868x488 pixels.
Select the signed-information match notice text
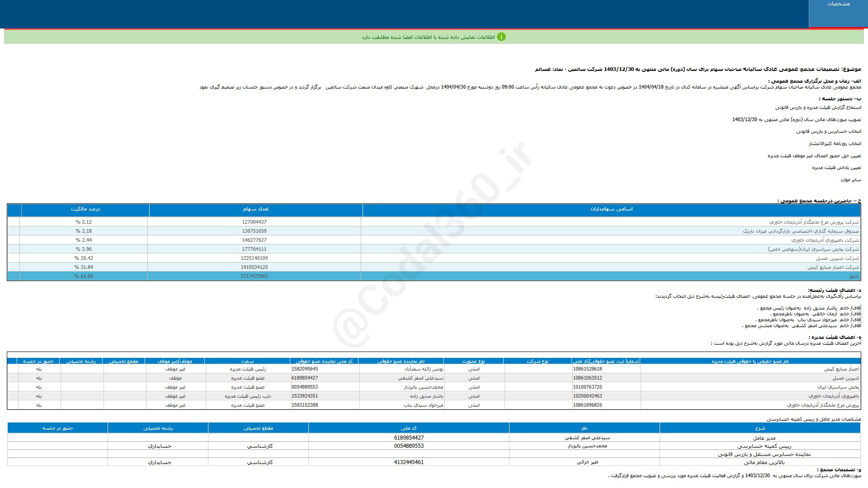(428, 37)
